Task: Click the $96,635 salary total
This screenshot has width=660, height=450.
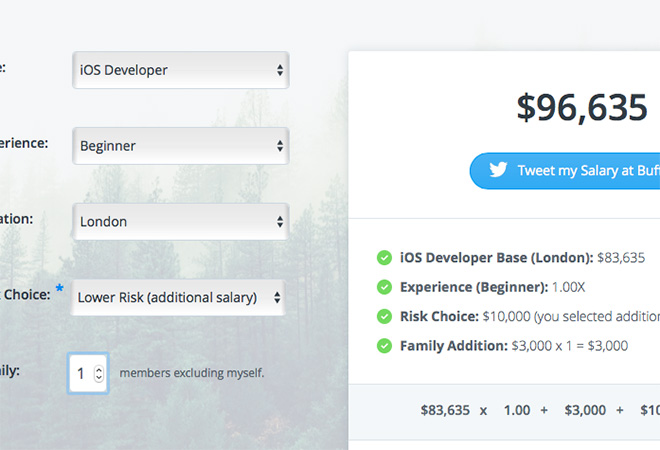Action: tap(582, 107)
